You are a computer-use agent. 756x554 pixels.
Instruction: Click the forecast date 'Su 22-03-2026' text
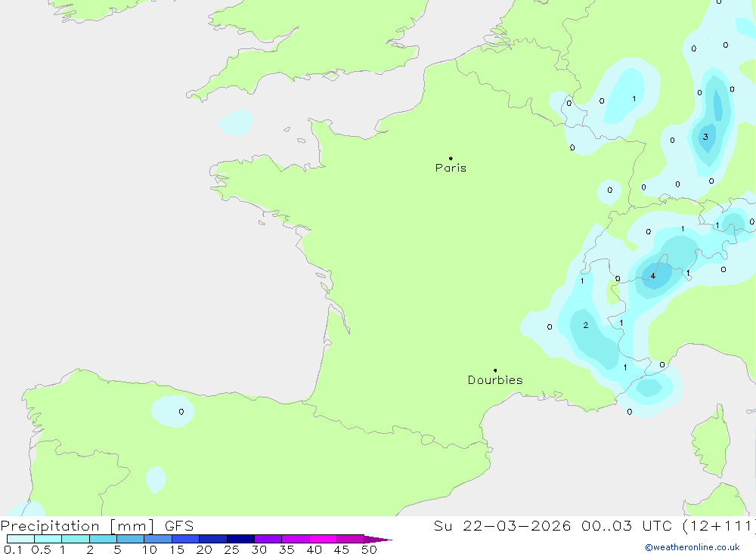pos(502,526)
